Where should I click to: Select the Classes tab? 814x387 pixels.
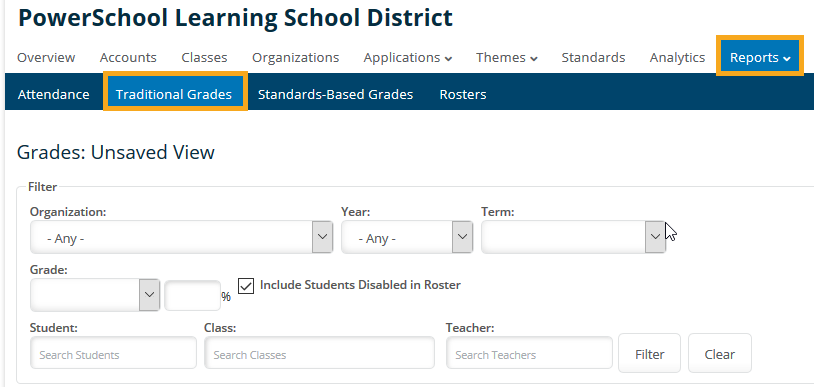(204, 58)
